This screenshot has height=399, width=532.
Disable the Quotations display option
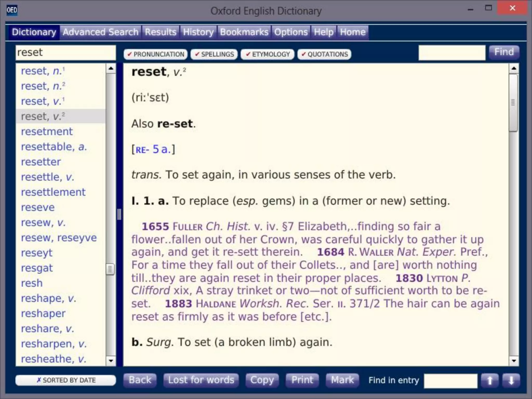point(324,54)
